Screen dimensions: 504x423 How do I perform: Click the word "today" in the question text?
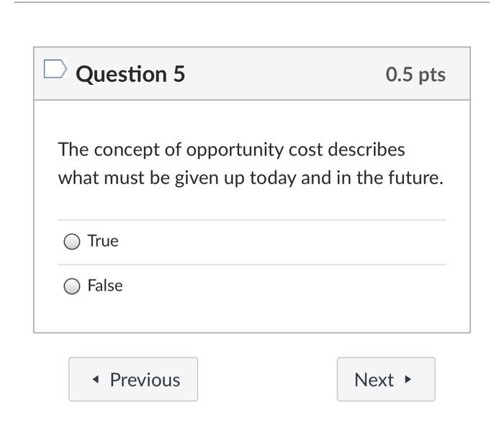(x=273, y=178)
